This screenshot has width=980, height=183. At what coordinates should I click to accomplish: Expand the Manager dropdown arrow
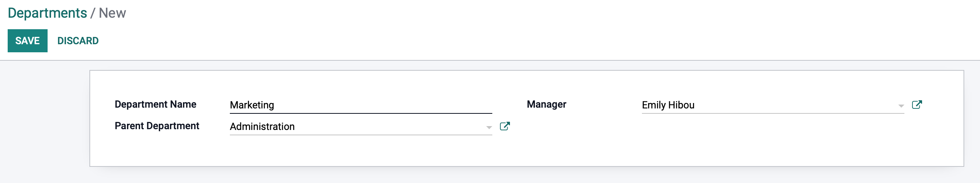[x=901, y=106]
